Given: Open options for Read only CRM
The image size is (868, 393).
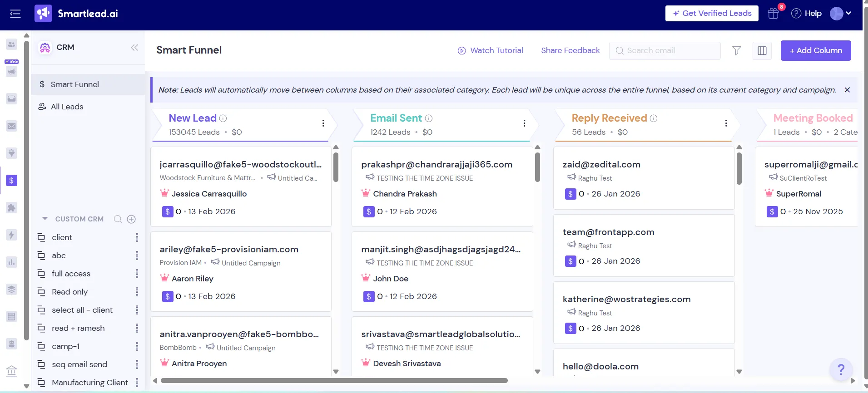Looking at the screenshot, I should coord(137,292).
